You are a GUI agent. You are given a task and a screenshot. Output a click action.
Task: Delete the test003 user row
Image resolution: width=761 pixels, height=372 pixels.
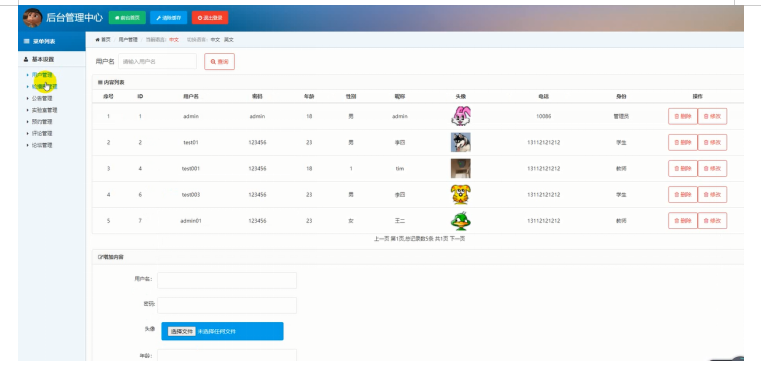[x=682, y=195]
